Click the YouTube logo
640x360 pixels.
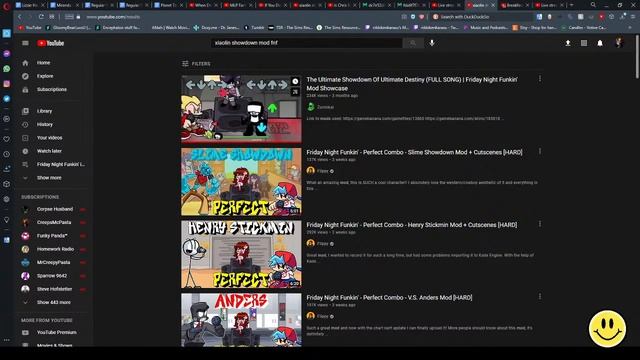click(x=51, y=43)
